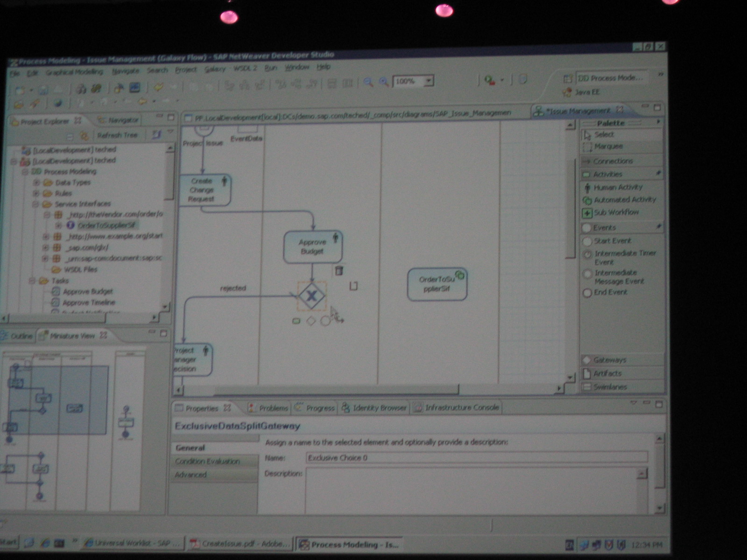Switch to the Outline tab
The height and width of the screenshot is (560, 747).
point(18,336)
